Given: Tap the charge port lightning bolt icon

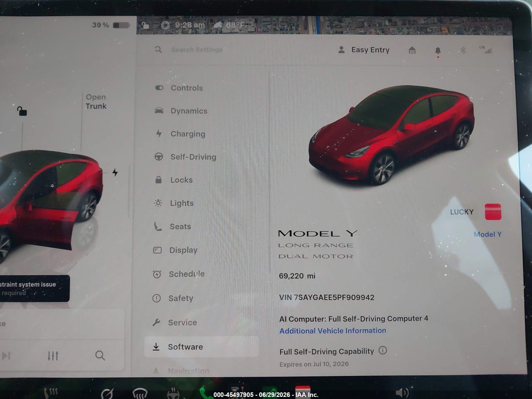Looking at the screenshot, I should tap(115, 172).
